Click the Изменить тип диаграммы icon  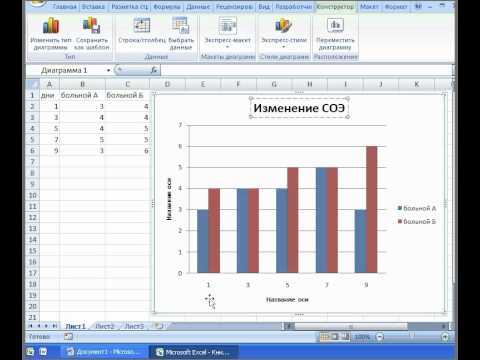click(x=51, y=26)
